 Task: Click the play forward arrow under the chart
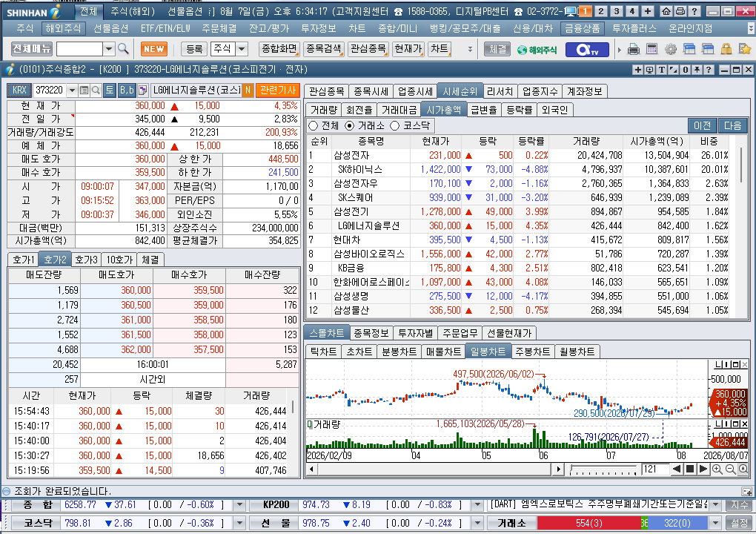click(703, 469)
